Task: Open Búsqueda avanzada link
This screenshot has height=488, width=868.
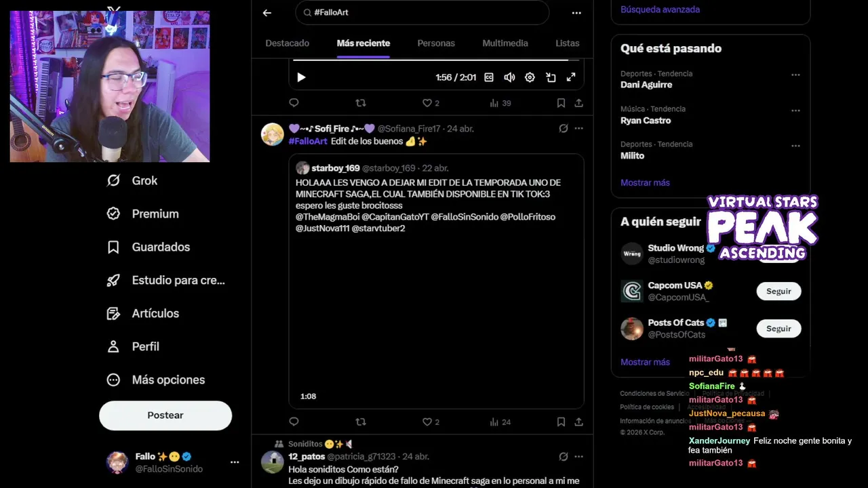Action: coord(660,9)
